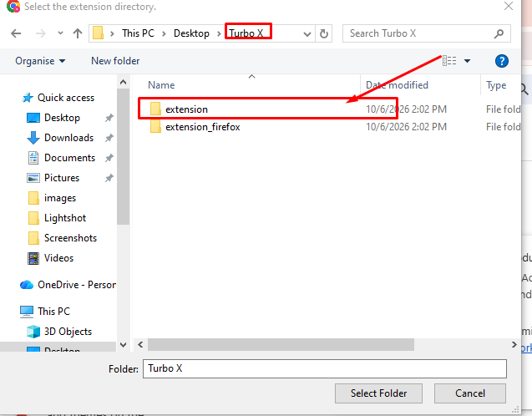Screen dimensions: 532x416
Task: Click the sidebar vertical scrollbar thumb
Action: [123, 157]
